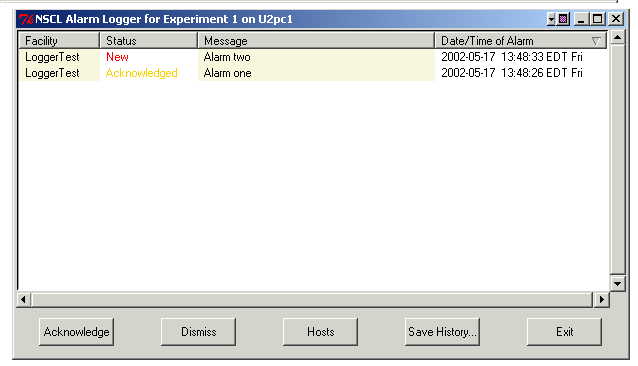Click the Acknowledge button
This screenshot has height=366, width=638.
coord(76,332)
